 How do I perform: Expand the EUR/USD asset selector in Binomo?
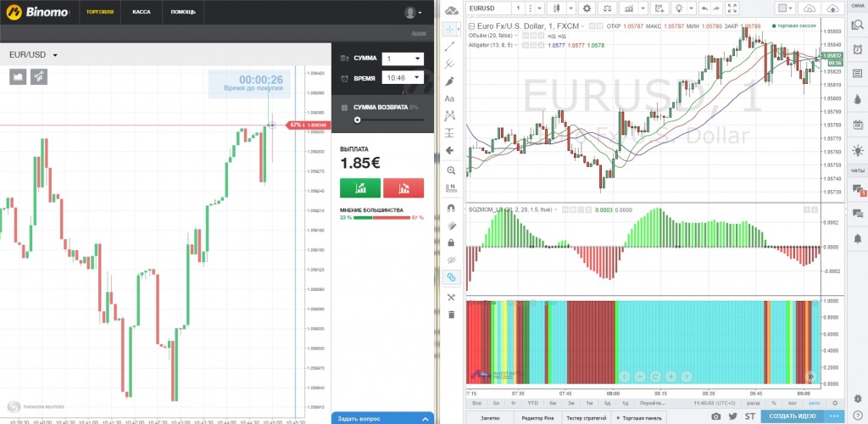tap(34, 55)
